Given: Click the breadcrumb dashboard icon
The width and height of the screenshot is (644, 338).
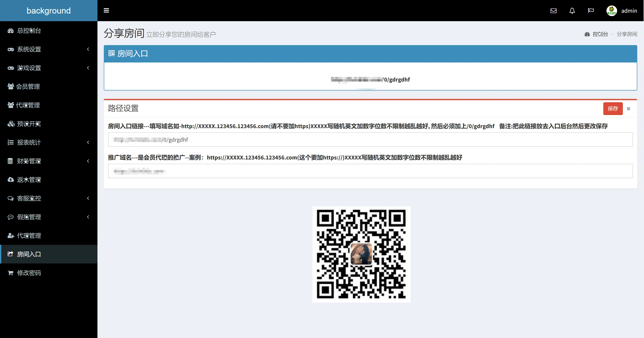Looking at the screenshot, I should 587,34.
